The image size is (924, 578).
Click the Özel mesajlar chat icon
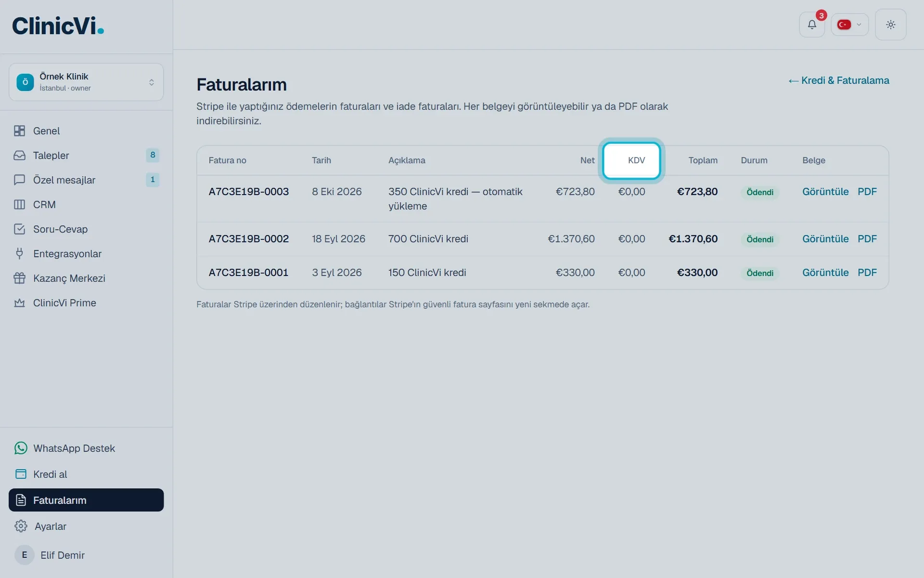(x=19, y=180)
